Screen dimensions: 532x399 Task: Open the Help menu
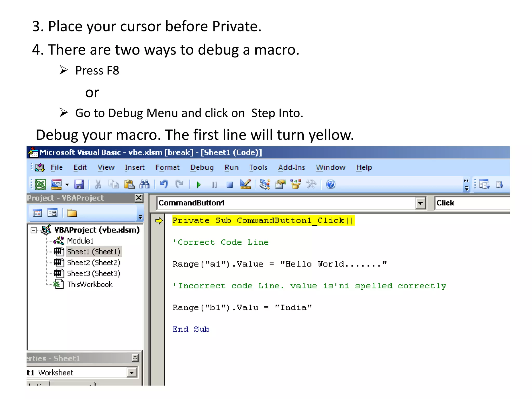point(364,168)
